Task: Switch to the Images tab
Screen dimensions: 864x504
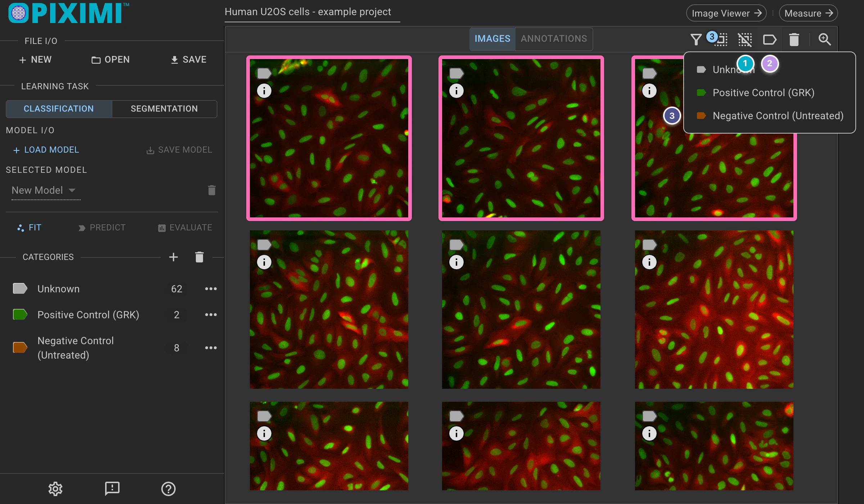Action: pyautogui.click(x=492, y=39)
